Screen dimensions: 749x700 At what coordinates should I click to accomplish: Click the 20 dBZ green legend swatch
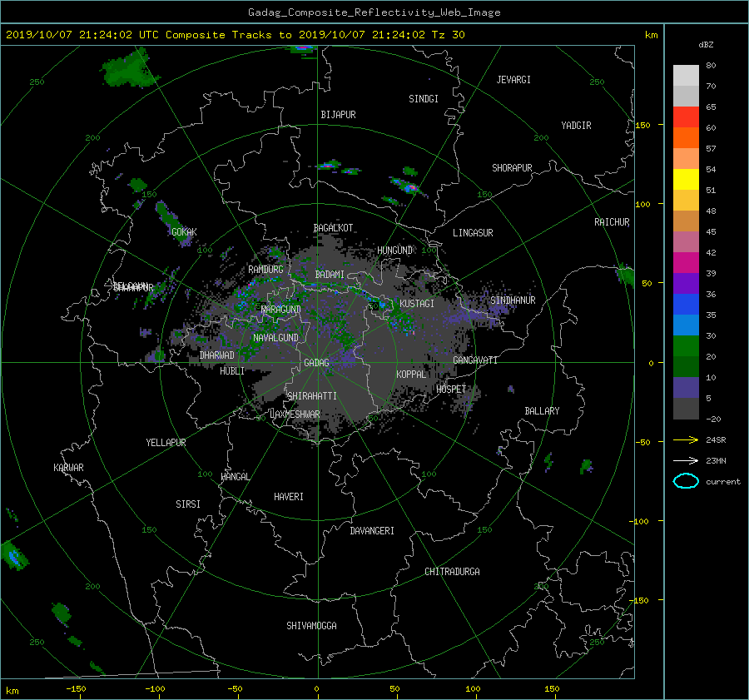[x=686, y=346]
